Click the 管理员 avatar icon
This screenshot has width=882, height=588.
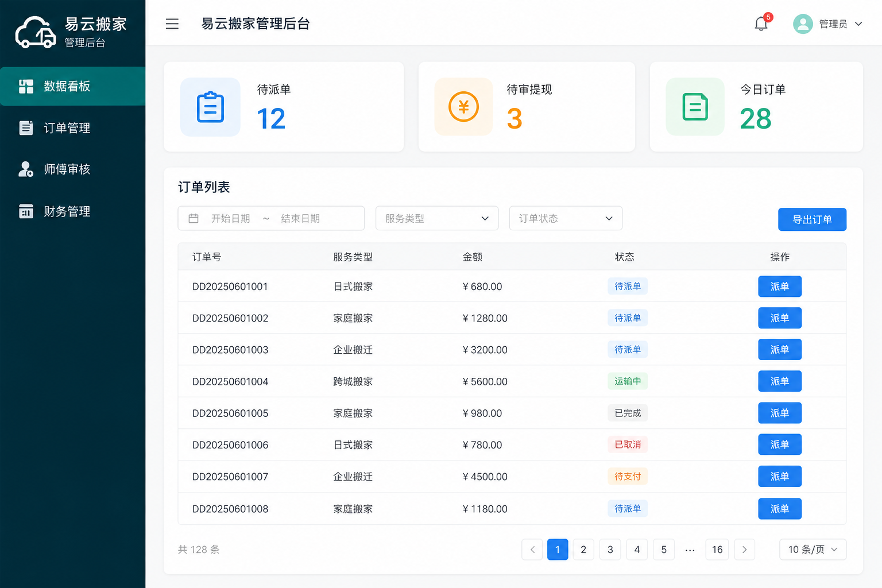803,24
